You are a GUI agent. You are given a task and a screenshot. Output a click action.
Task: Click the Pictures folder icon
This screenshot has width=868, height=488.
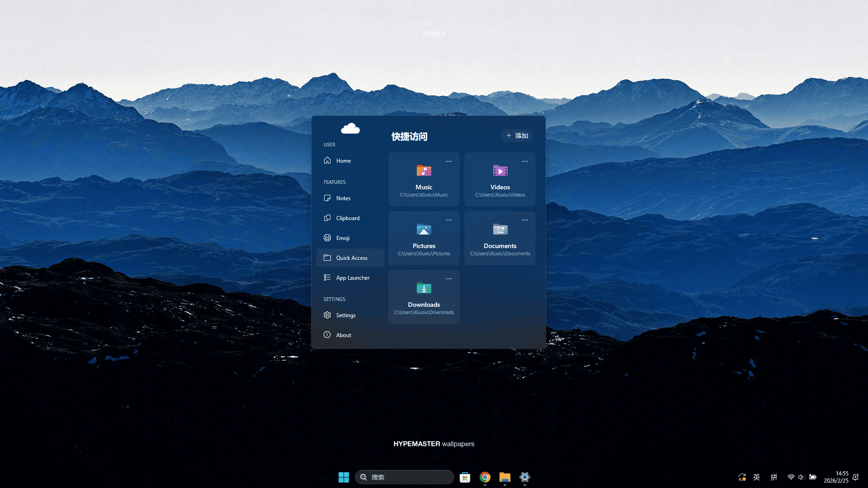[x=424, y=230]
